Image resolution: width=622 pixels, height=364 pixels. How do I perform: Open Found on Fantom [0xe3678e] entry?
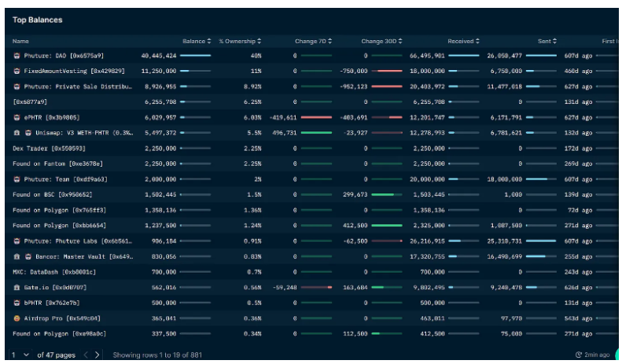(58, 164)
